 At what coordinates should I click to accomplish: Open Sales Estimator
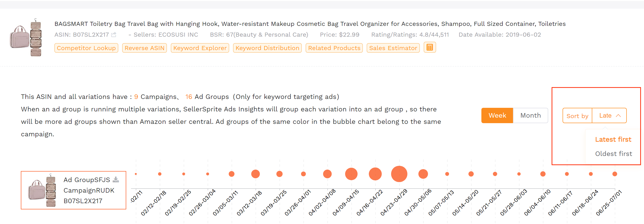(393, 48)
